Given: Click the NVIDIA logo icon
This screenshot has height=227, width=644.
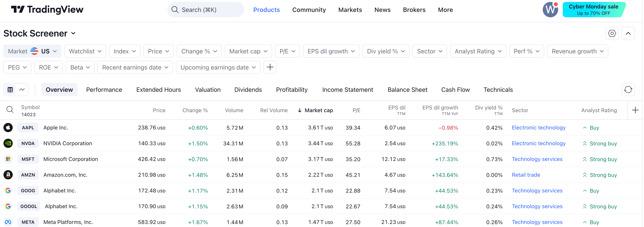Looking at the screenshot, I should [x=8, y=143].
